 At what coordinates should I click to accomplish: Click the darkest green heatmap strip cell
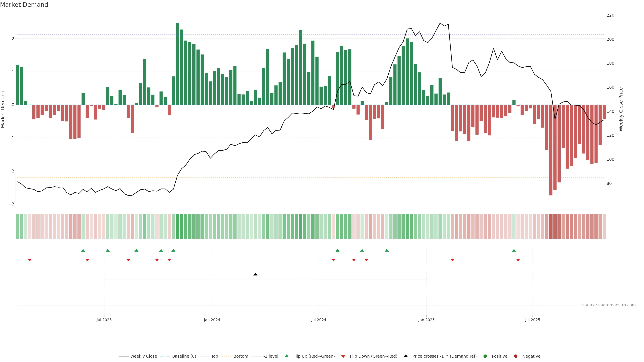click(177, 226)
